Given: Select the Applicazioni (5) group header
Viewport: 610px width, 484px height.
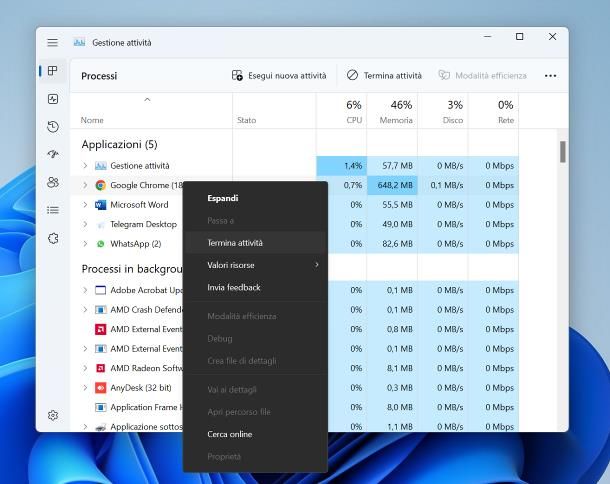Looking at the screenshot, I should 119,145.
